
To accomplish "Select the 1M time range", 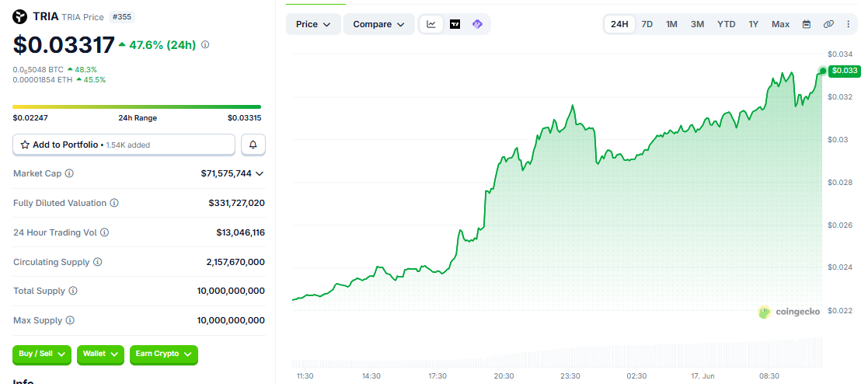I will [671, 24].
